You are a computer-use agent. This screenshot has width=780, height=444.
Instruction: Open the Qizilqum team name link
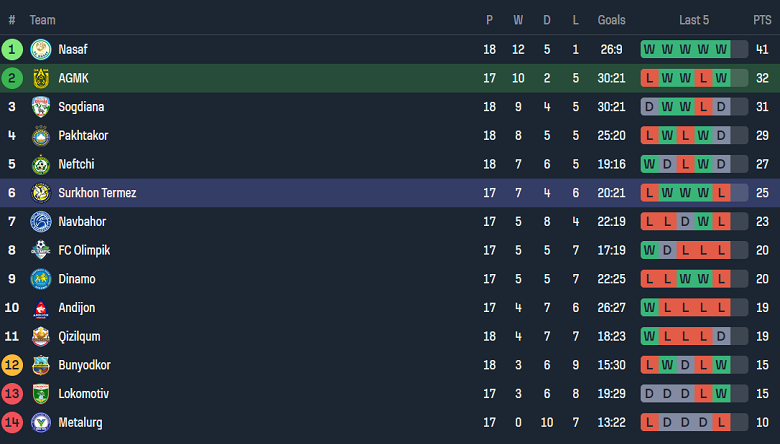pyautogui.click(x=79, y=337)
